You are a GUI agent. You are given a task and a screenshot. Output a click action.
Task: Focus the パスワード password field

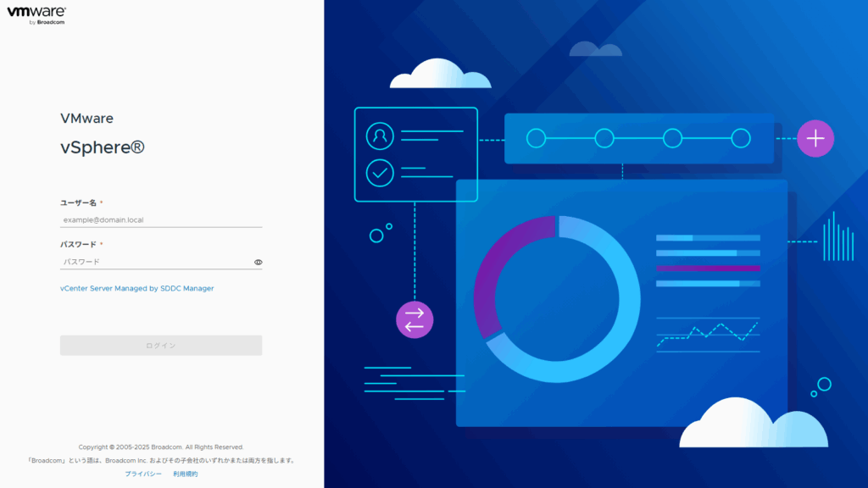[x=155, y=263]
